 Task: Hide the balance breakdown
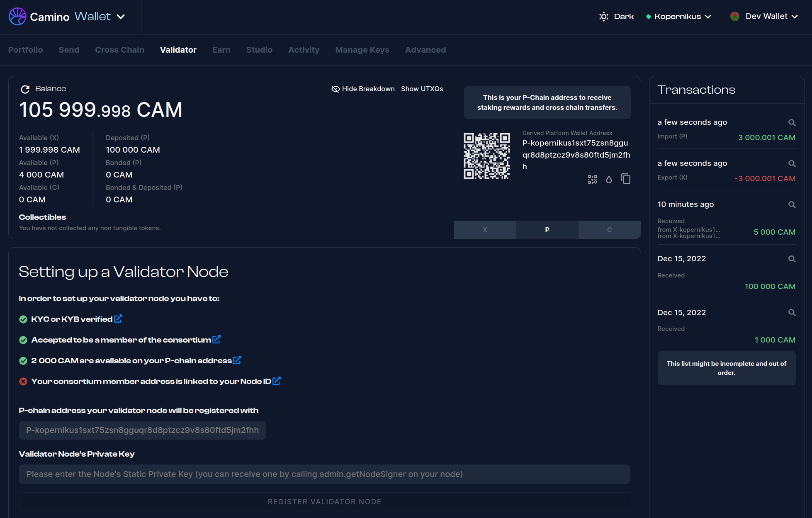(363, 89)
